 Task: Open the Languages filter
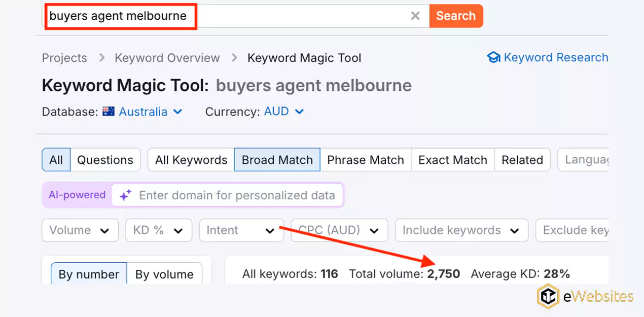point(583,160)
